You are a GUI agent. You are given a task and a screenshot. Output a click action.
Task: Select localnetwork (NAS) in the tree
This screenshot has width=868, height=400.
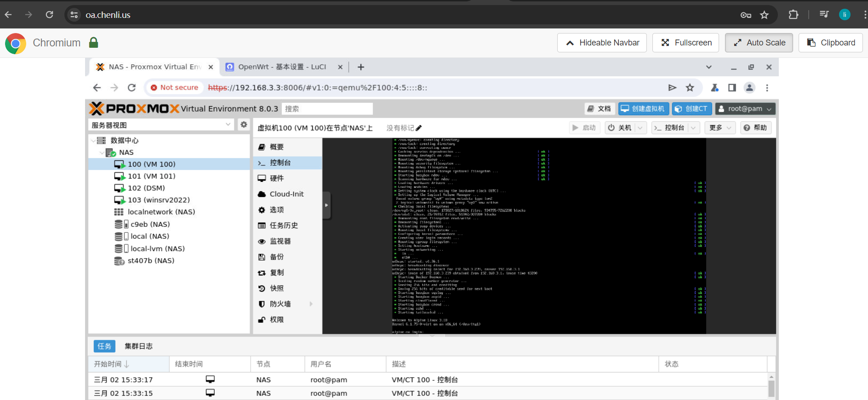click(x=169, y=212)
